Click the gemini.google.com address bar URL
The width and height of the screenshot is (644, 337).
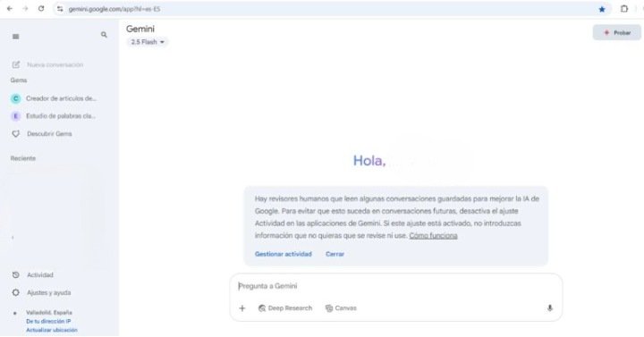click(x=114, y=9)
